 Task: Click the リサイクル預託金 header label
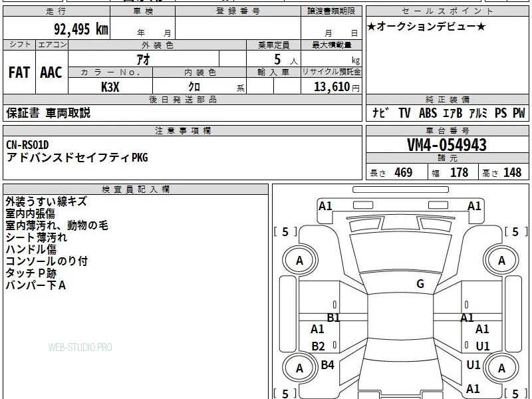click(x=331, y=72)
